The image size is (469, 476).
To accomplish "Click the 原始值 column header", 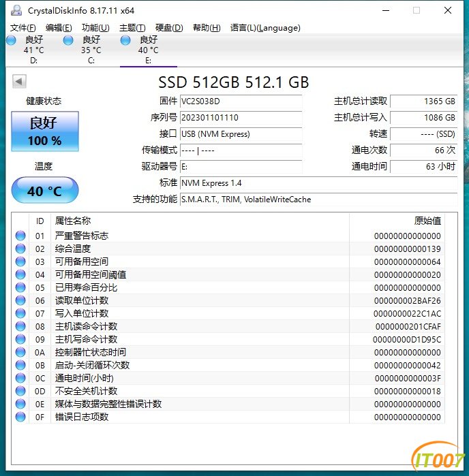I will click(x=397, y=221).
